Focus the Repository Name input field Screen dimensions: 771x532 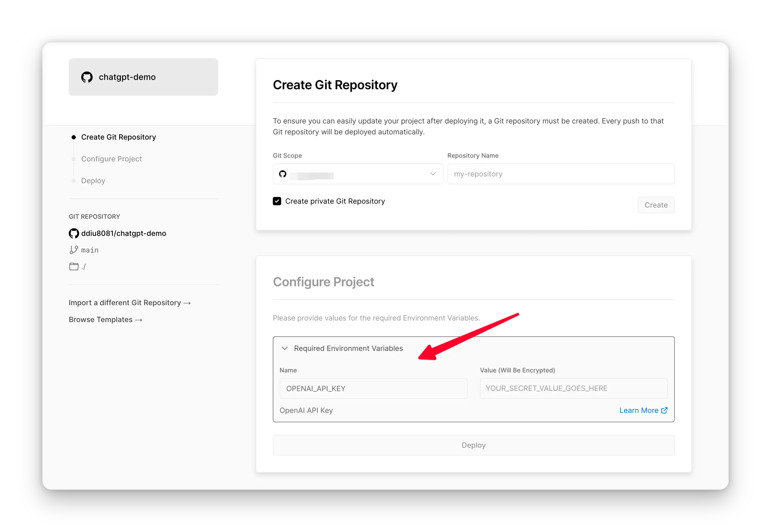click(561, 174)
